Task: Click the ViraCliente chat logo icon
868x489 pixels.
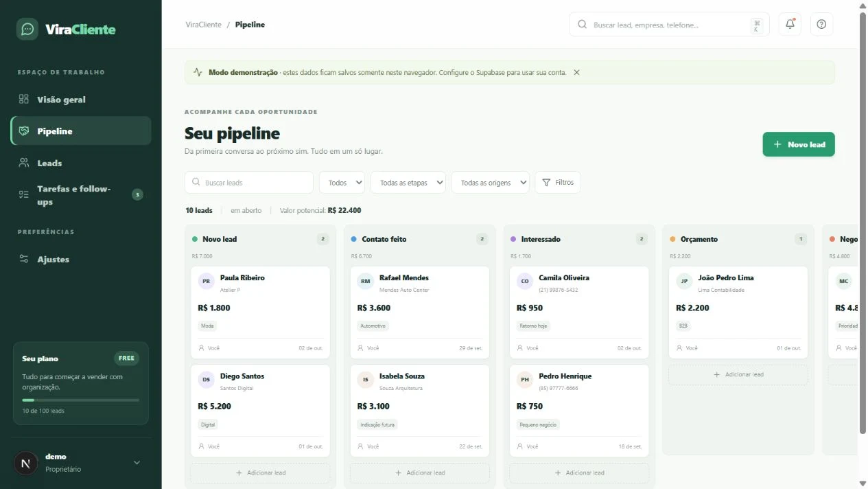Action: point(27,29)
